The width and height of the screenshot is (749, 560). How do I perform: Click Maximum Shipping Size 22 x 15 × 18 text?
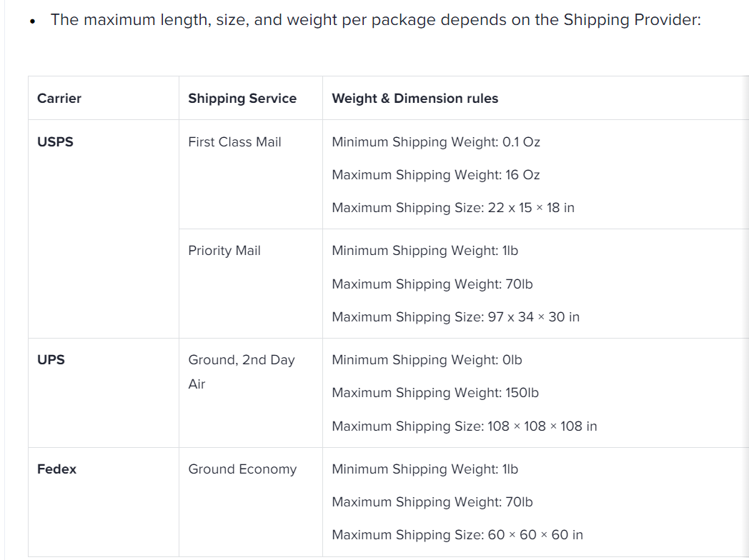(453, 208)
